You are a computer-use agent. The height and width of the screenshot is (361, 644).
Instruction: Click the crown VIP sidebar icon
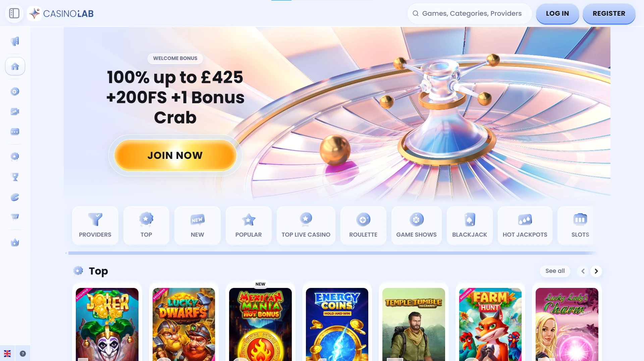15,242
